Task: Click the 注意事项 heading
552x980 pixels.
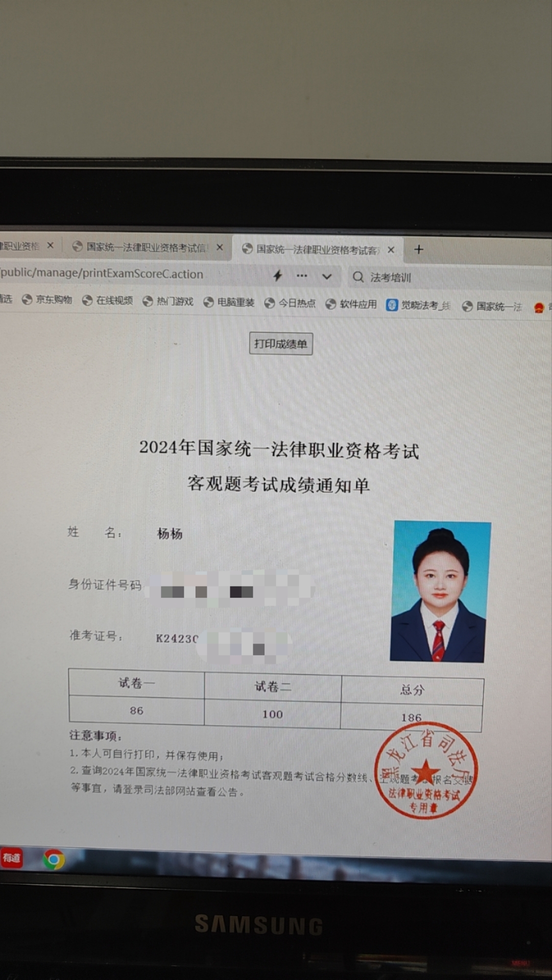Action: pyautogui.click(x=95, y=736)
